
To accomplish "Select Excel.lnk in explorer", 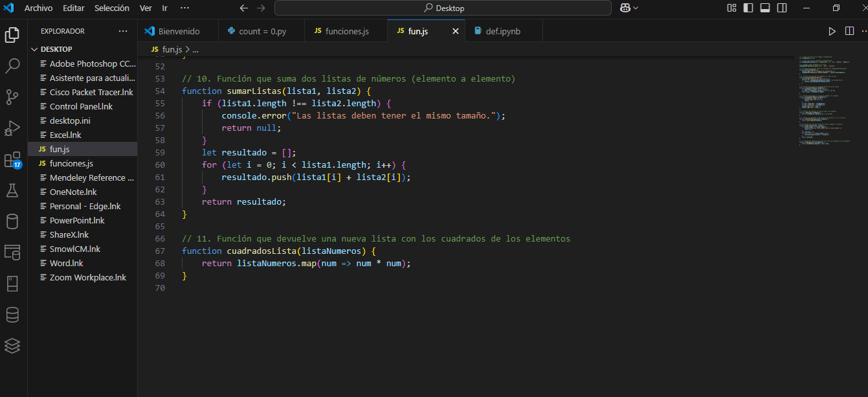I will coord(83,135).
